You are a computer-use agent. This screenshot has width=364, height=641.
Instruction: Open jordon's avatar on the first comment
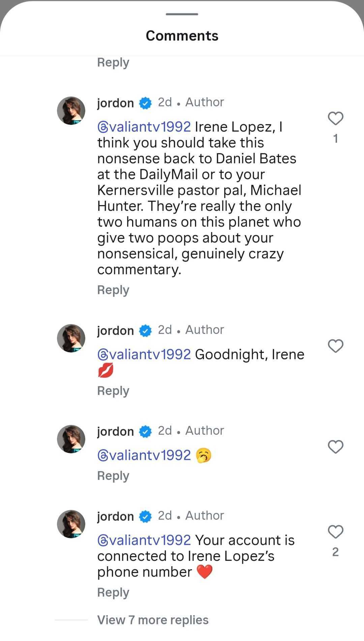pyautogui.click(x=71, y=111)
